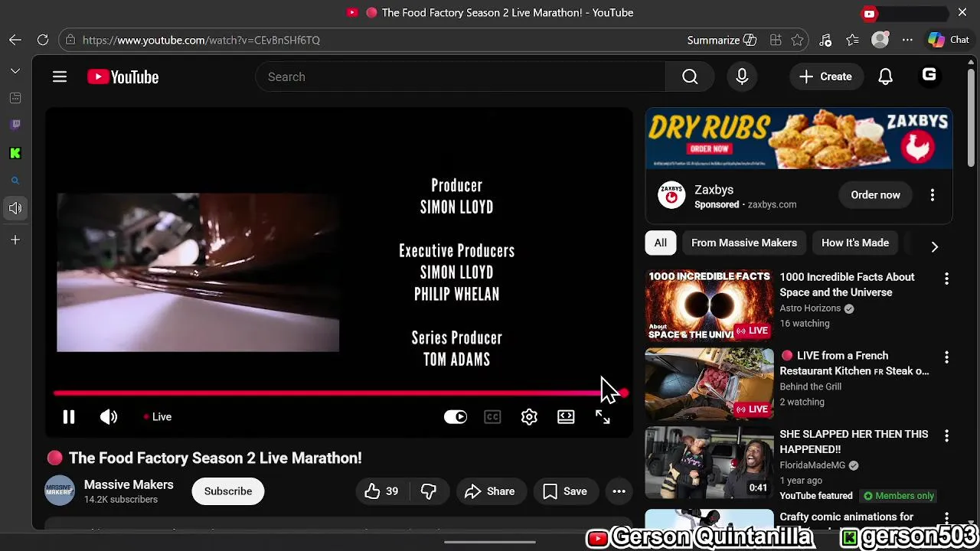Share the Food Factory video
This screenshot has width=980, height=551.
coord(490,491)
